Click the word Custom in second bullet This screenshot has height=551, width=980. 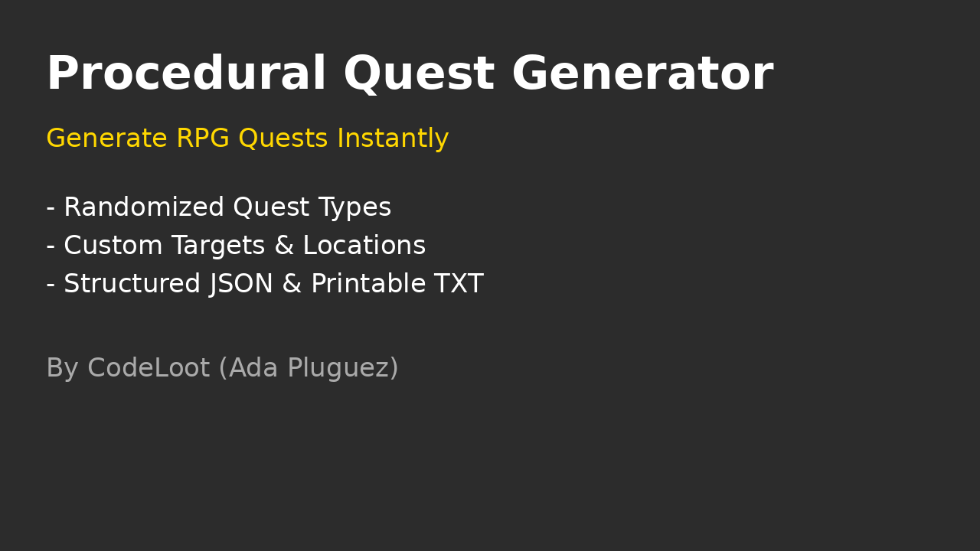(x=109, y=246)
